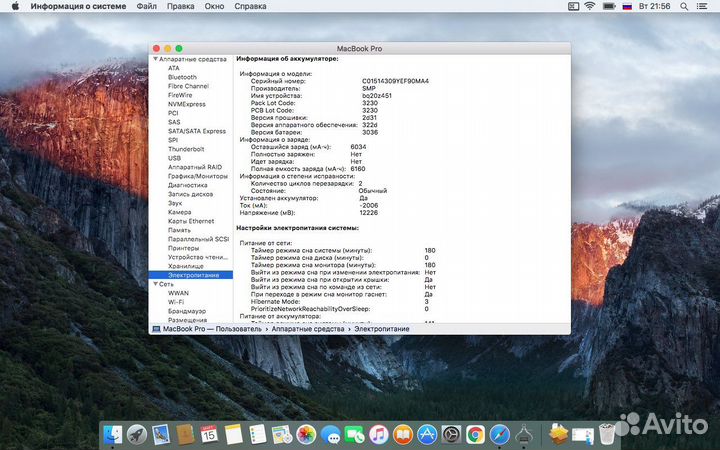
Task: Click Аппаратные средства in the path bar
Action: coord(308,329)
